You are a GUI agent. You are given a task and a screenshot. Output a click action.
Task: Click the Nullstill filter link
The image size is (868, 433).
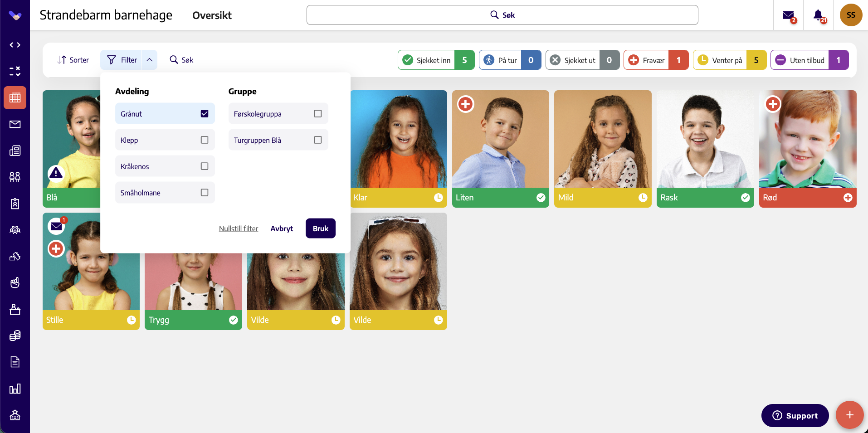[x=239, y=229]
